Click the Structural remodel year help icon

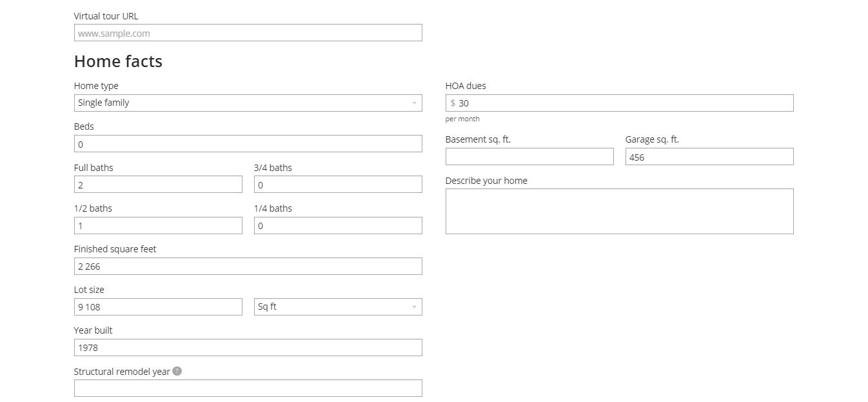pos(177,371)
